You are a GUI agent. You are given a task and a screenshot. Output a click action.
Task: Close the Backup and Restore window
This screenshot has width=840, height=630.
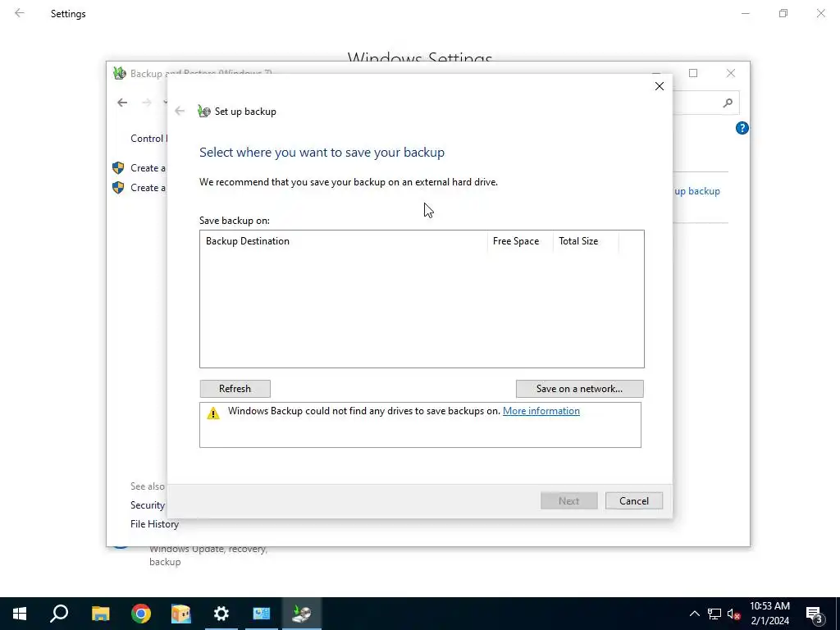pos(731,73)
